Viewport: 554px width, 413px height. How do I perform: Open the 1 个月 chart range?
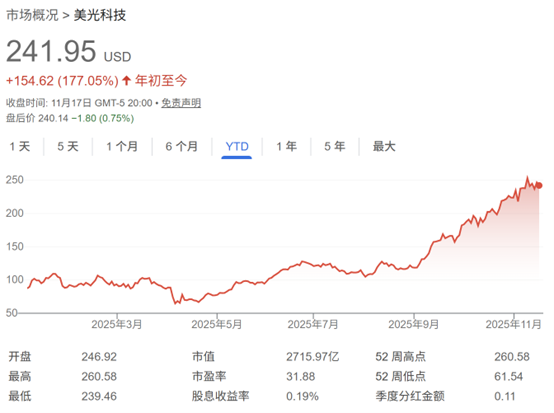pos(122,146)
